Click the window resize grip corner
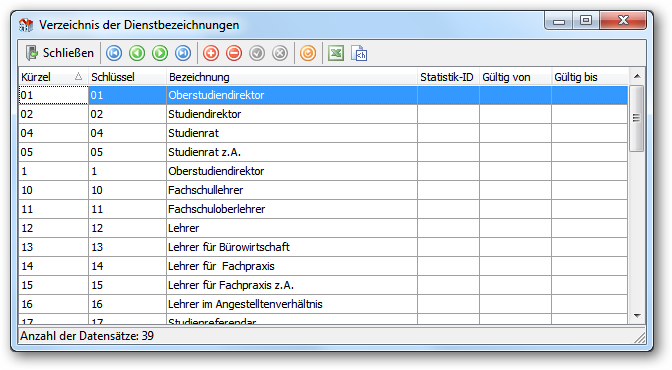672x370 pixels. pos(640,338)
